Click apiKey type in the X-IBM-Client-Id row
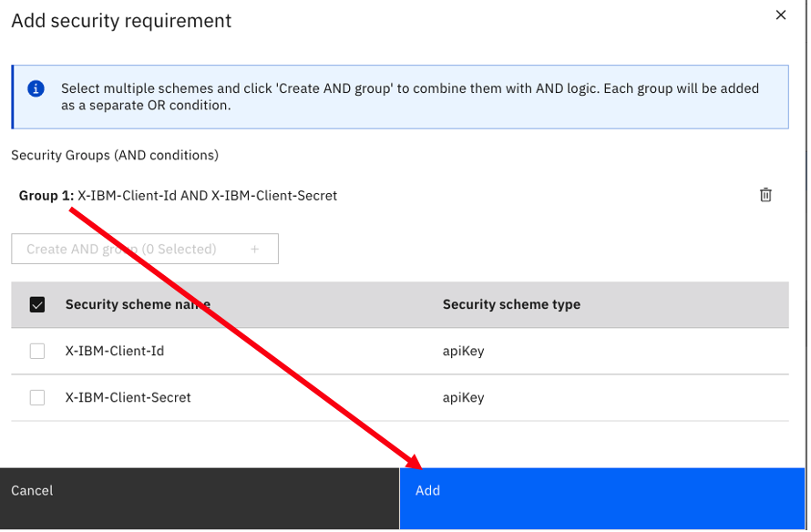The height and width of the screenshot is (532, 811). pyautogui.click(x=463, y=351)
